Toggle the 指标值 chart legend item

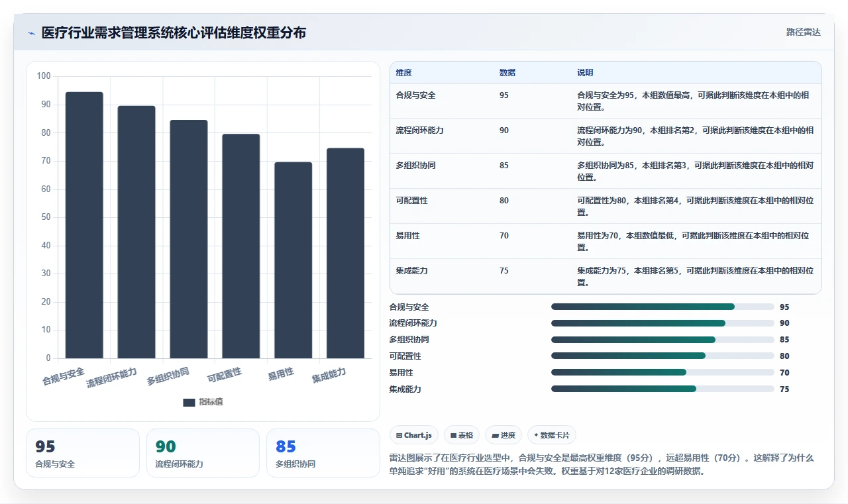click(204, 402)
